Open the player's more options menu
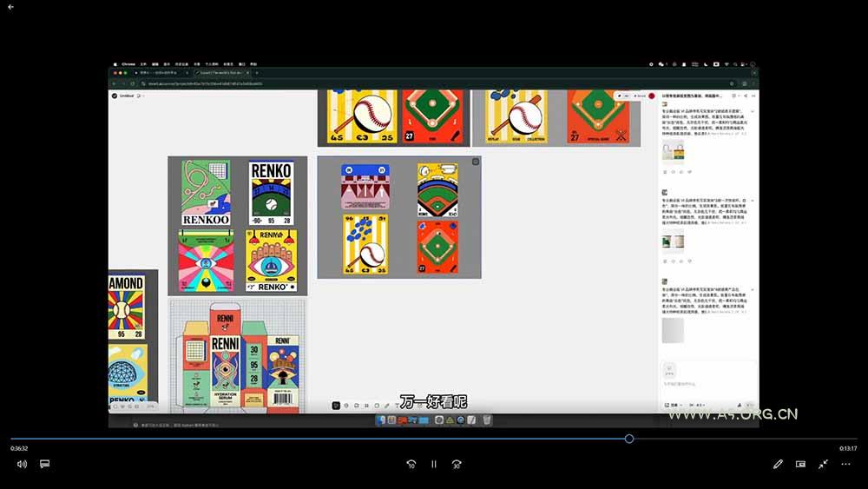The image size is (868, 489). (x=845, y=464)
